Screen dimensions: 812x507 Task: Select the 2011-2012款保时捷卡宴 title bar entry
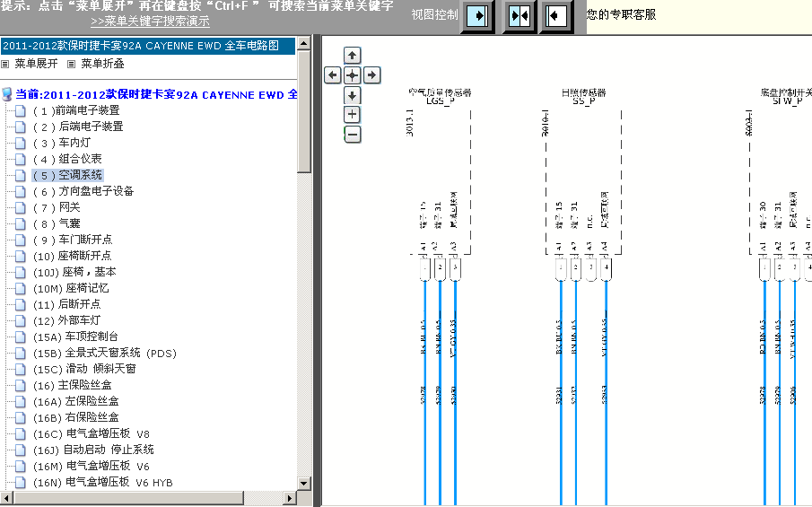click(148, 46)
